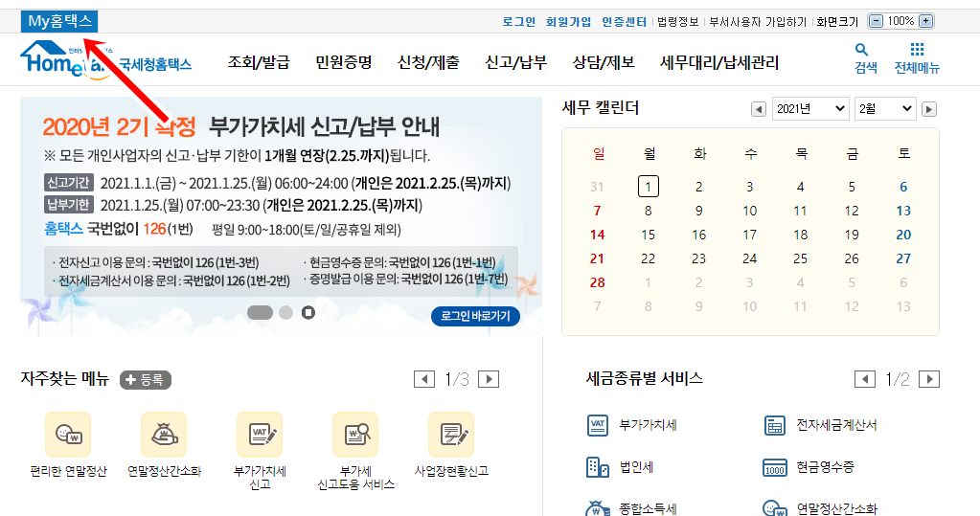Open 연말정산간소화 icon in 세금종류별 서비스
Image resolution: width=980 pixels, height=516 pixels.
(775, 508)
